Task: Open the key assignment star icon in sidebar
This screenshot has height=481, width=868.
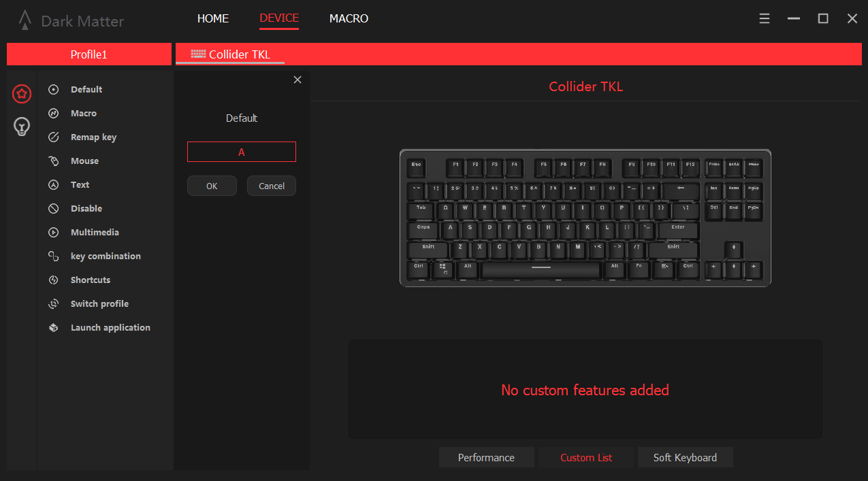Action: click(x=22, y=94)
